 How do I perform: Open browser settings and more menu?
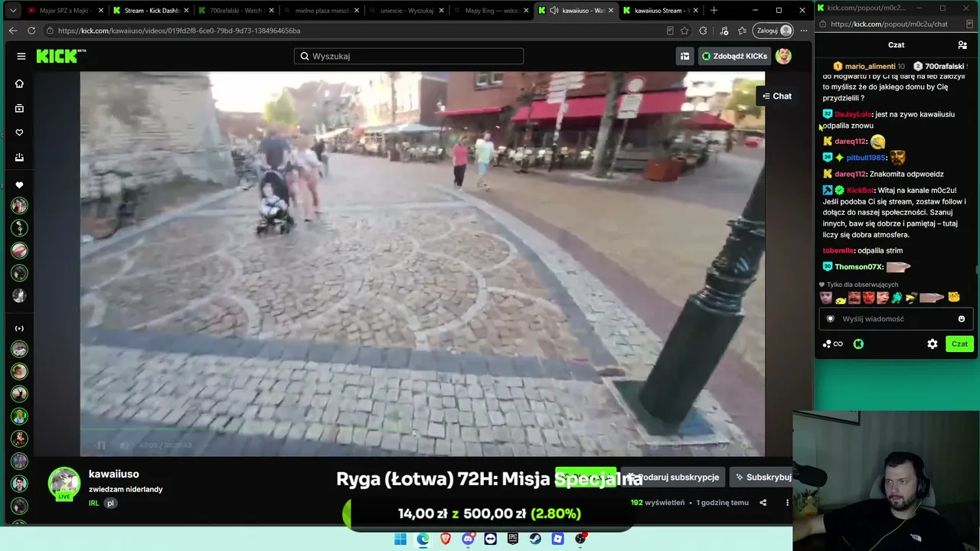point(804,31)
